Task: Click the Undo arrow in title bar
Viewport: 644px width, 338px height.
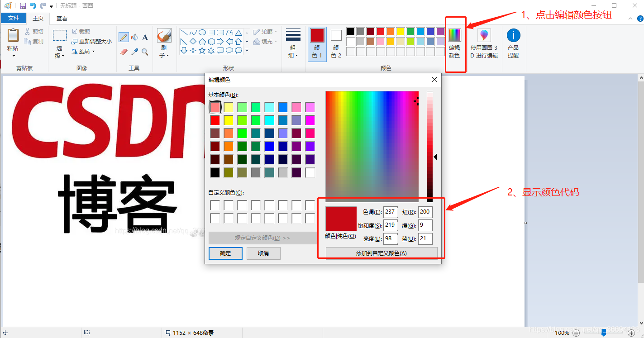Action: pos(33,6)
